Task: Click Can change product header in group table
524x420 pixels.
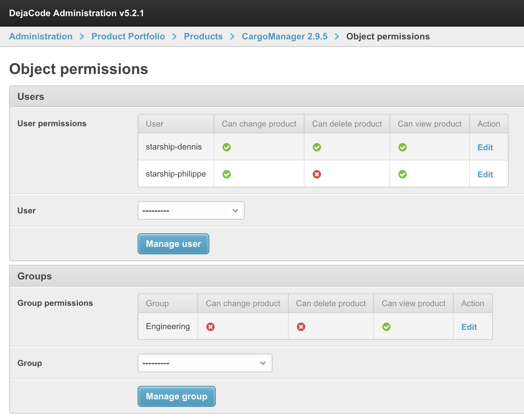Action: point(243,304)
